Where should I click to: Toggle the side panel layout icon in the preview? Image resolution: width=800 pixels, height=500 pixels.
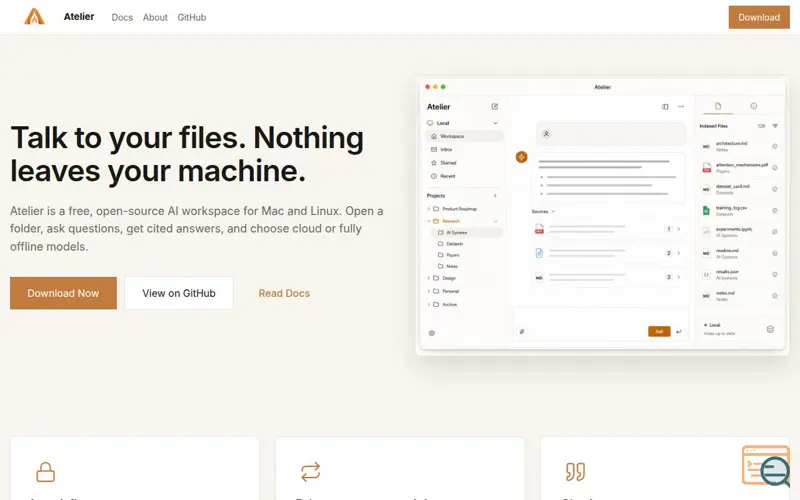(665, 107)
